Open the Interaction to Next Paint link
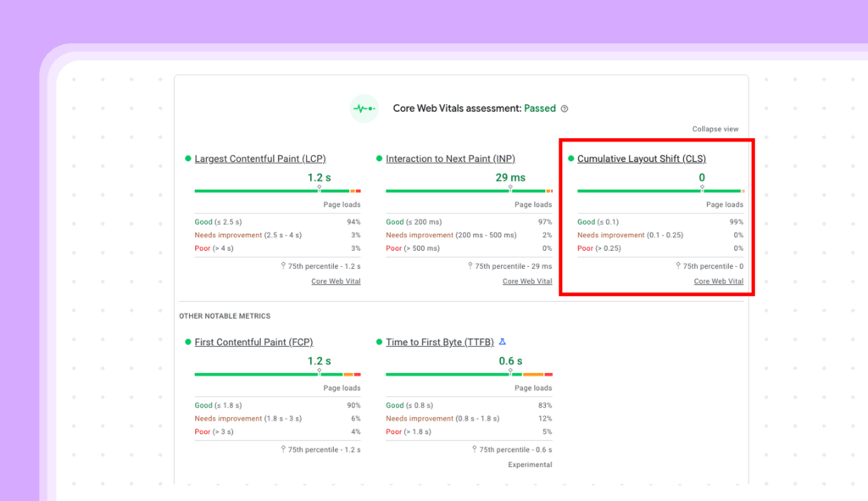Screen dimensions: 868x501 [451, 158]
